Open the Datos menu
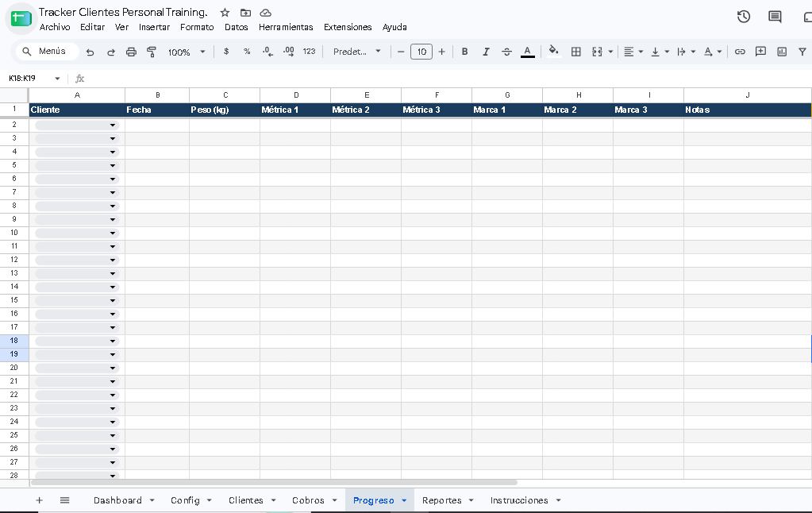 click(237, 27)
